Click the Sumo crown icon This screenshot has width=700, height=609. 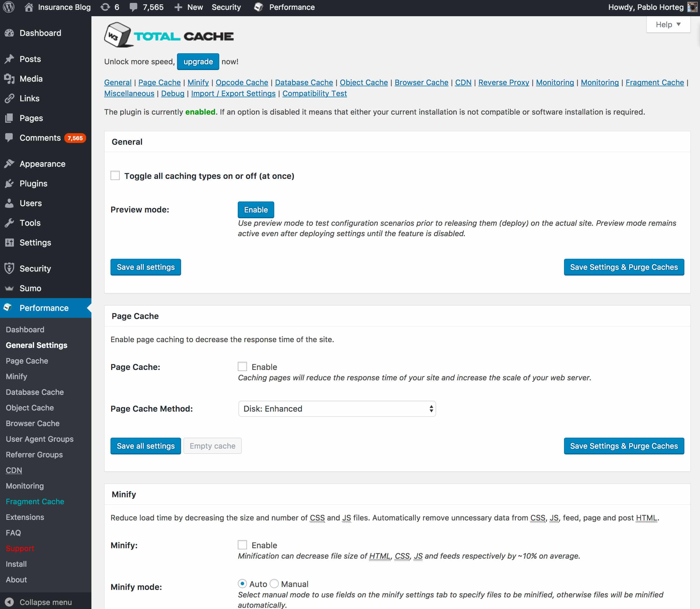(x=10, y=288)
